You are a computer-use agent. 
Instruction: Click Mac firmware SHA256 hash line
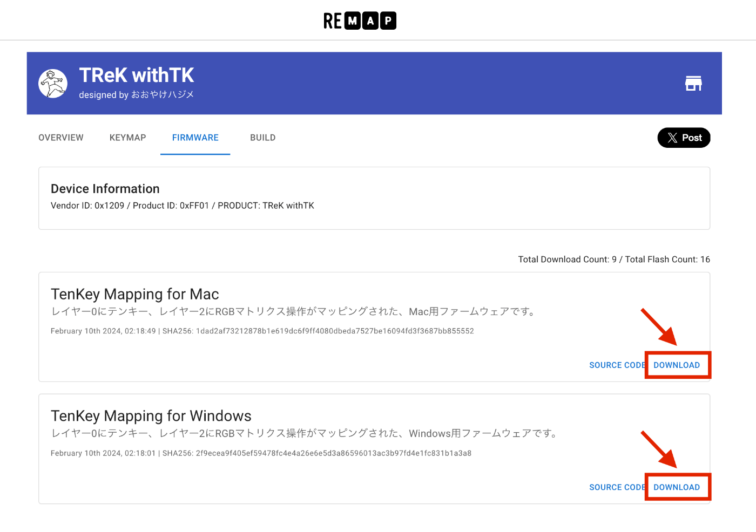[x=262, y=331]
